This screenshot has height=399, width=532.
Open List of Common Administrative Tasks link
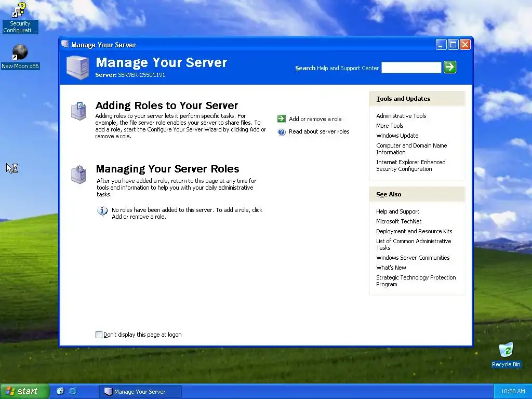pos(413,244)
